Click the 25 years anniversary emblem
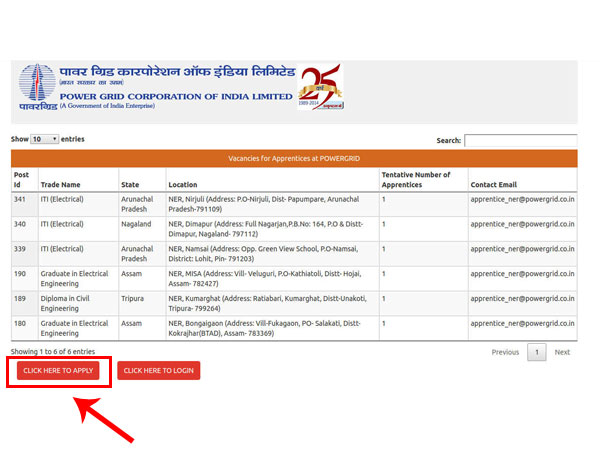The width and height of the screenshot is (600, 450). (320, 87)
